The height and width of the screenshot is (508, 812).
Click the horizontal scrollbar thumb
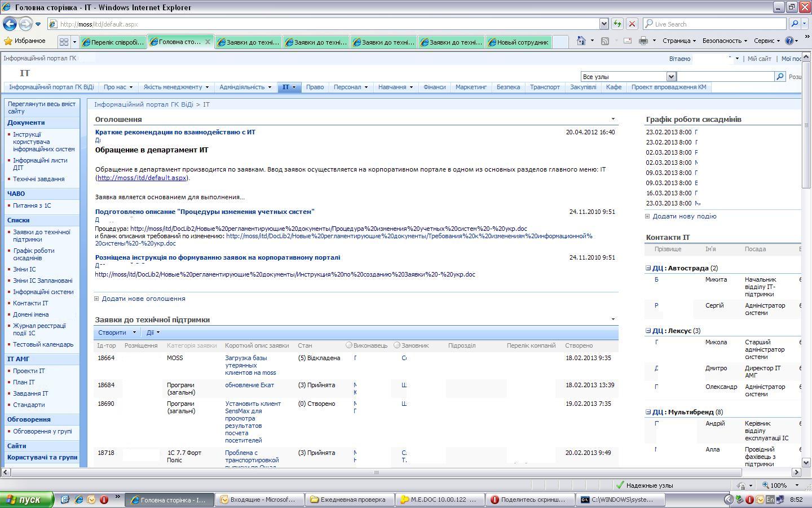point(376,472)
